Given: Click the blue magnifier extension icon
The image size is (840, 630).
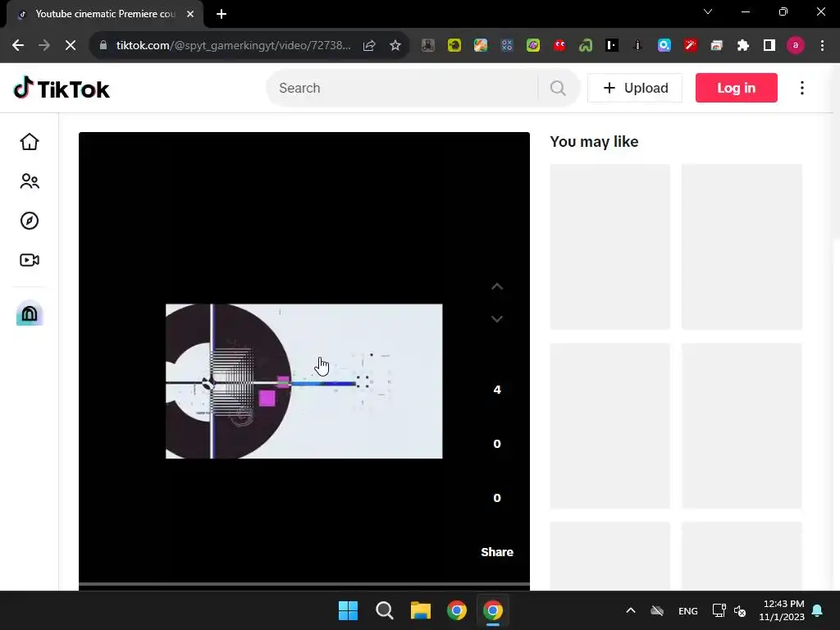Looking at the screenshot, I should pyautogui.click(x=664, y=46).
